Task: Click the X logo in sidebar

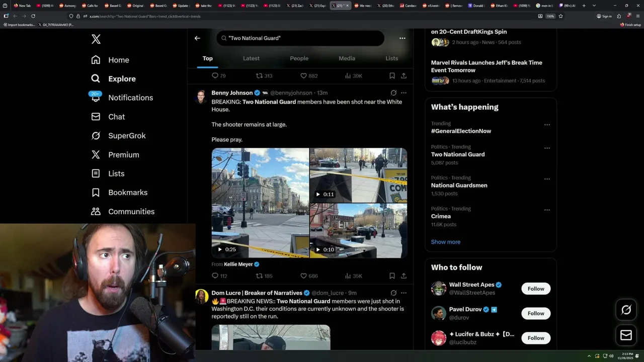Action: click(x=96, y=39)
